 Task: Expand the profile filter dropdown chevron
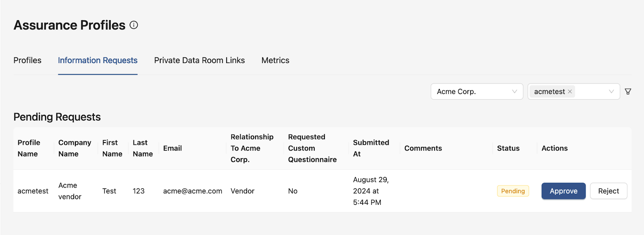point(611,92)
